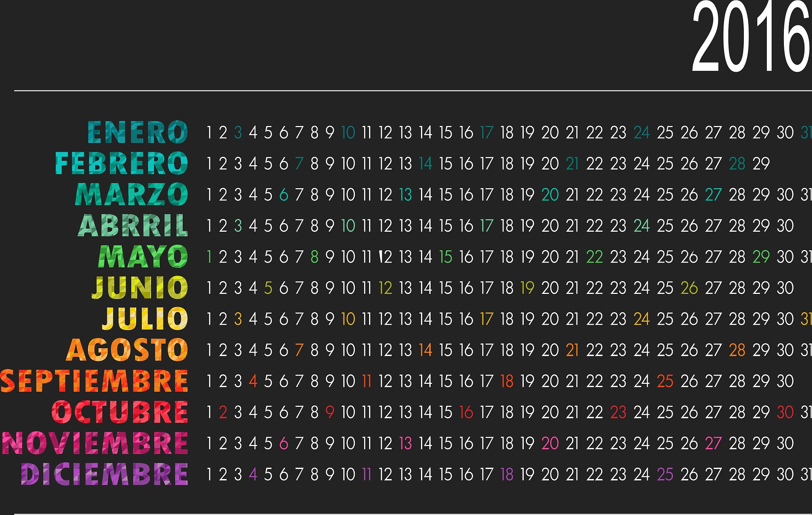The height and width of the screenshot is (515, 812).
Task: Click the 2016 year heading
Action: [752, 36]
